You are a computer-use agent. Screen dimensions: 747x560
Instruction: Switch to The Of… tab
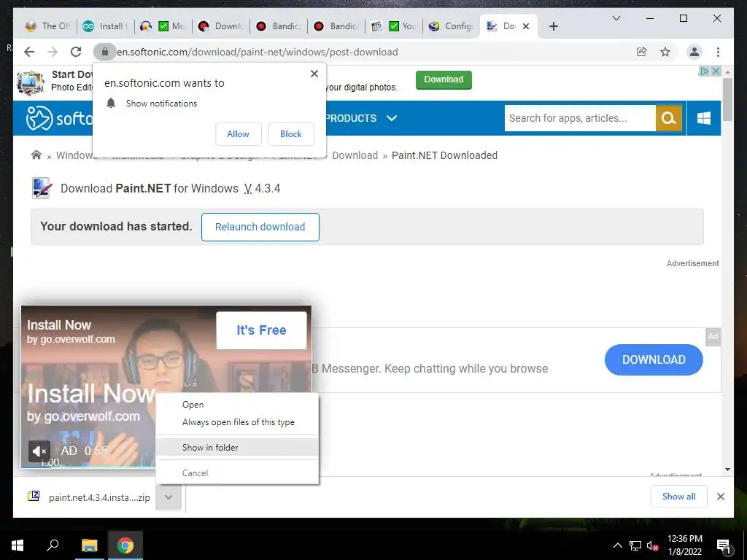tap(47, 26)
